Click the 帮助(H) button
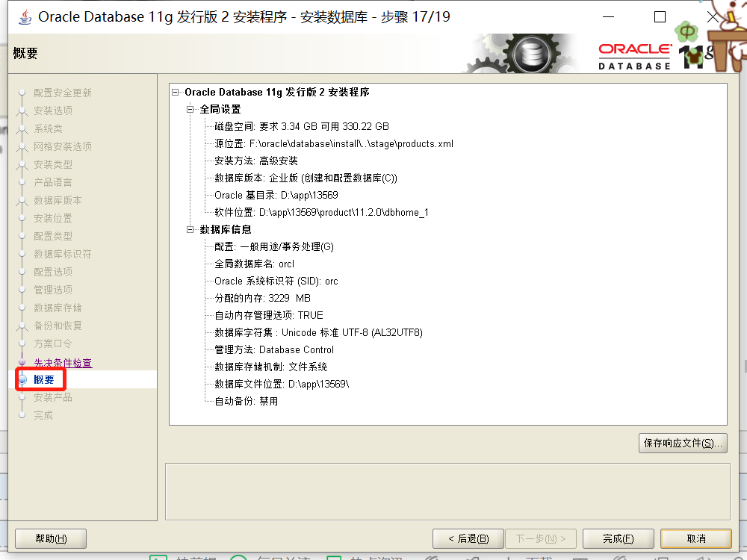 pyautogui.click(x=51, y=538)
